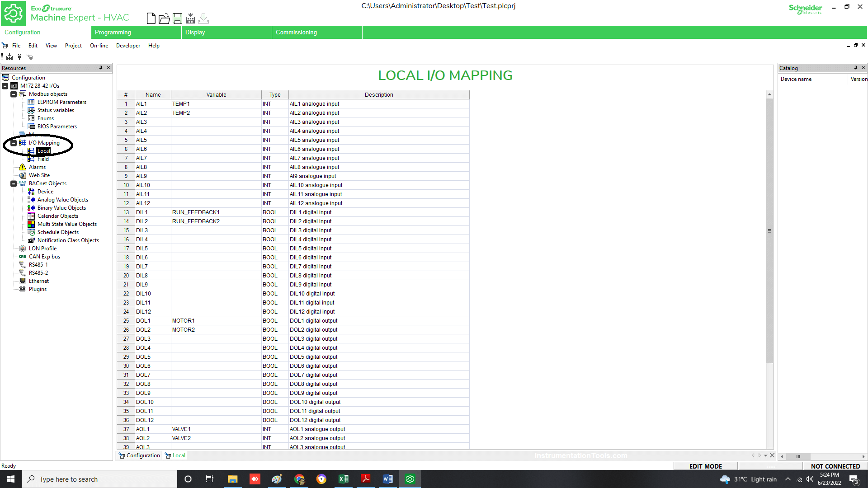Click the New project icon

pyautogui.click(x=151, y=18)
